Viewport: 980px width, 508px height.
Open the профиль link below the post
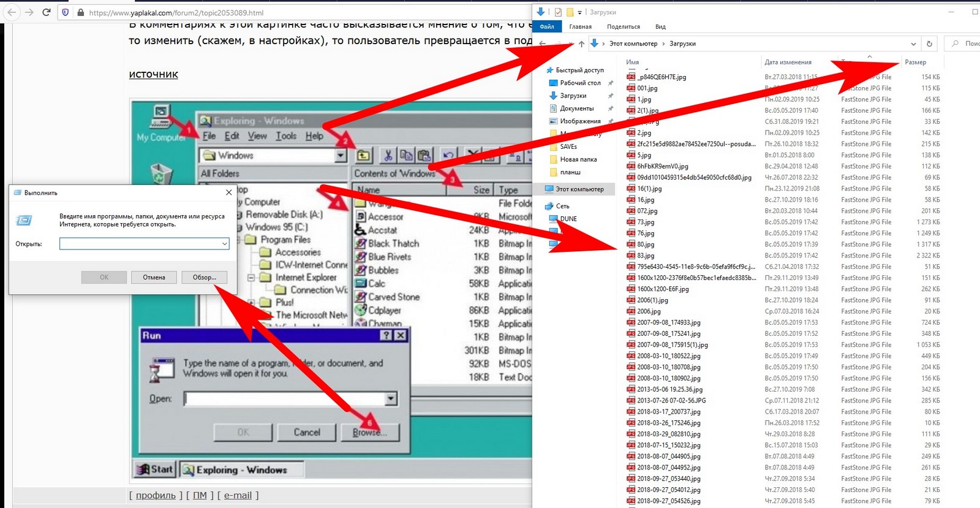[x=156, y=495]
